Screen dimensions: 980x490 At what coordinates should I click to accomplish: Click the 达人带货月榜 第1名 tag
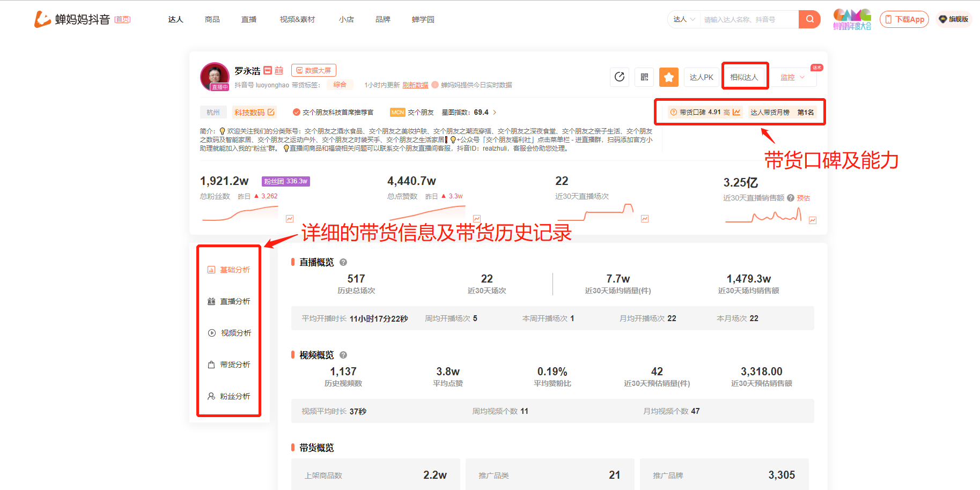pos(782,112)
